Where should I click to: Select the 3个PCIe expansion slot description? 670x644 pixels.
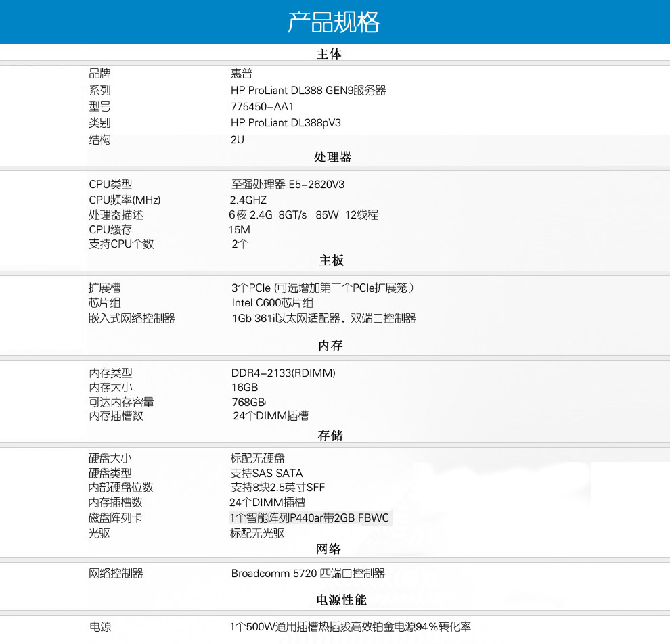pos(323,287)
